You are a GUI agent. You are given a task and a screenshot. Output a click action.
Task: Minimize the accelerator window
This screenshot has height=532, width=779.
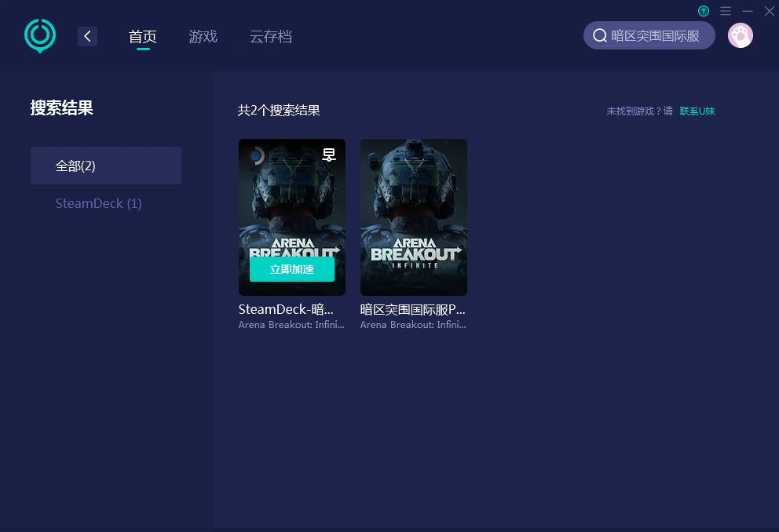click(x=748, y=11)
